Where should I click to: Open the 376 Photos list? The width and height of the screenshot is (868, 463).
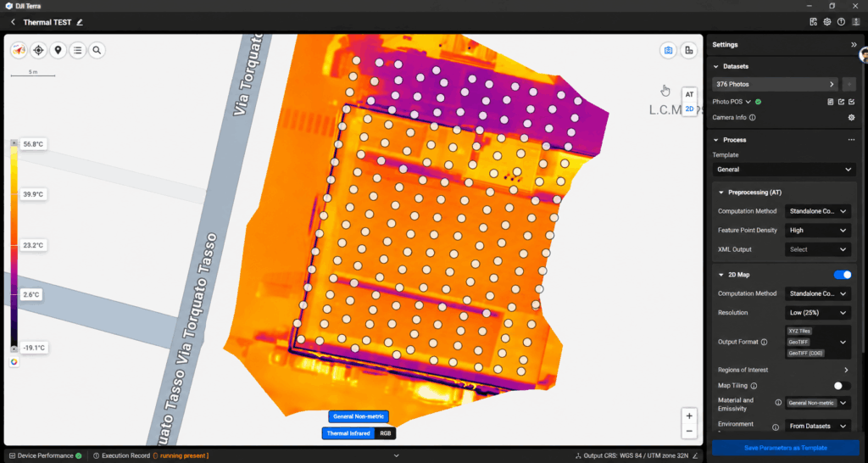pos(775,84)
